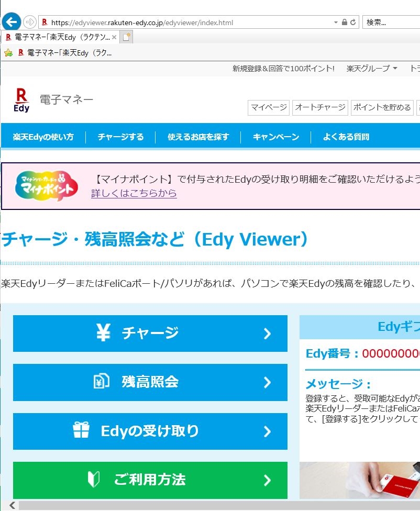Click the 電子マネー header text
The image size is (420, 511).
tap(67, 99)
